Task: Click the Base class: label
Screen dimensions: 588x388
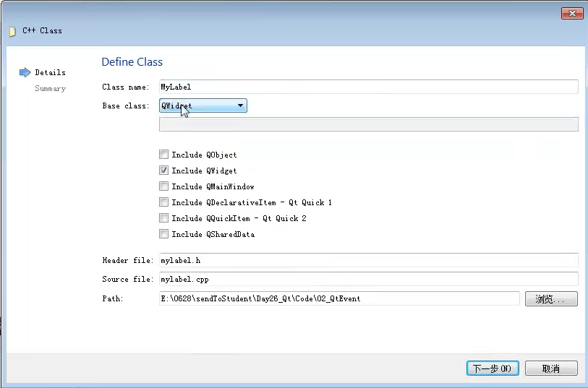Action: 126,105
